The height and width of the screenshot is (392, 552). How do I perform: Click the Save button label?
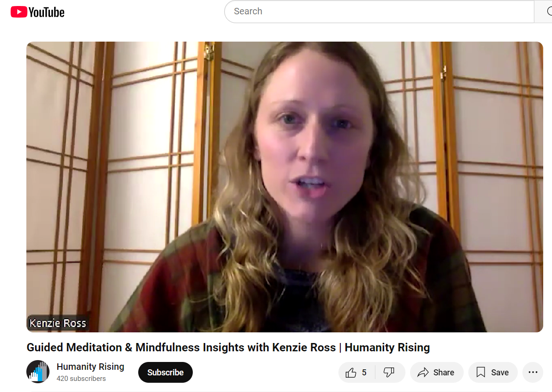500,372
